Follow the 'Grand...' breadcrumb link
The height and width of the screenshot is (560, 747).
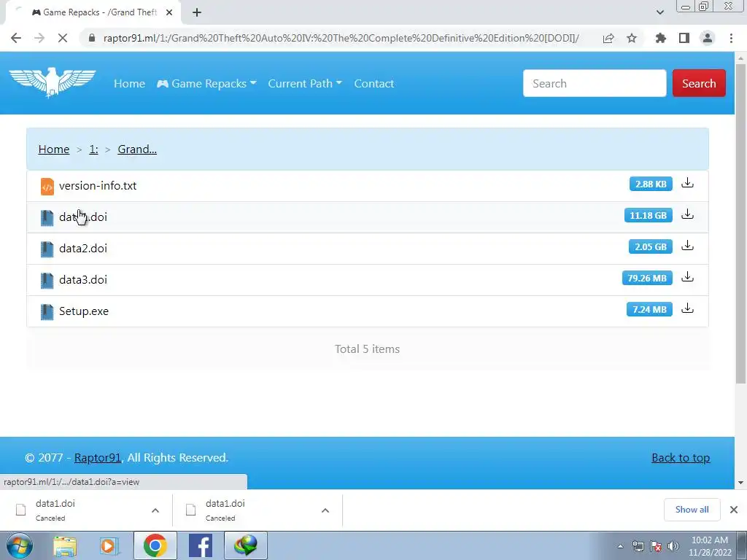tap(137, 149)
